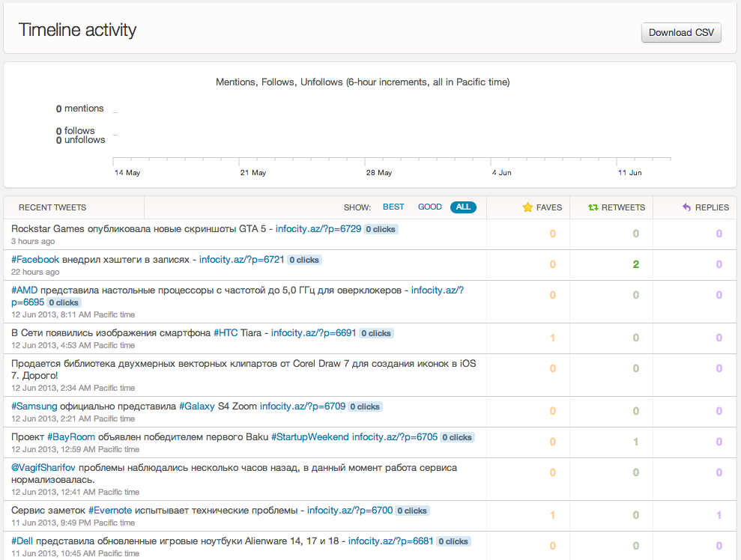Viewport: 741px width, 560px height.
Task: Open the #Samsung hashtag
Action: [34, 406]
